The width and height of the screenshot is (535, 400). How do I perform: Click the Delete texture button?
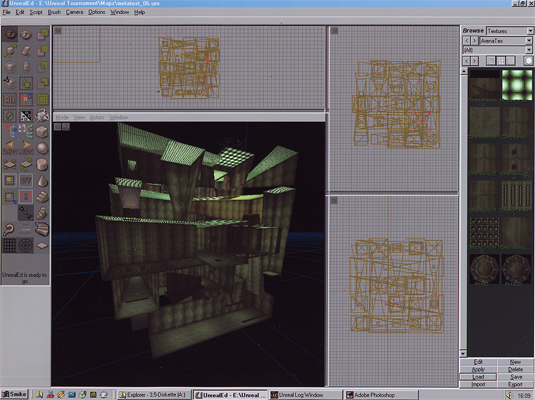[x=515, y=370]
